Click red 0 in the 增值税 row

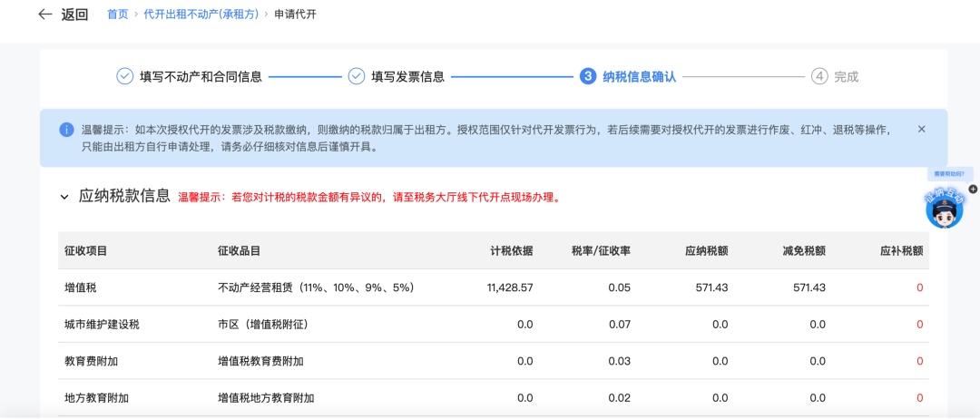point(919,287)
